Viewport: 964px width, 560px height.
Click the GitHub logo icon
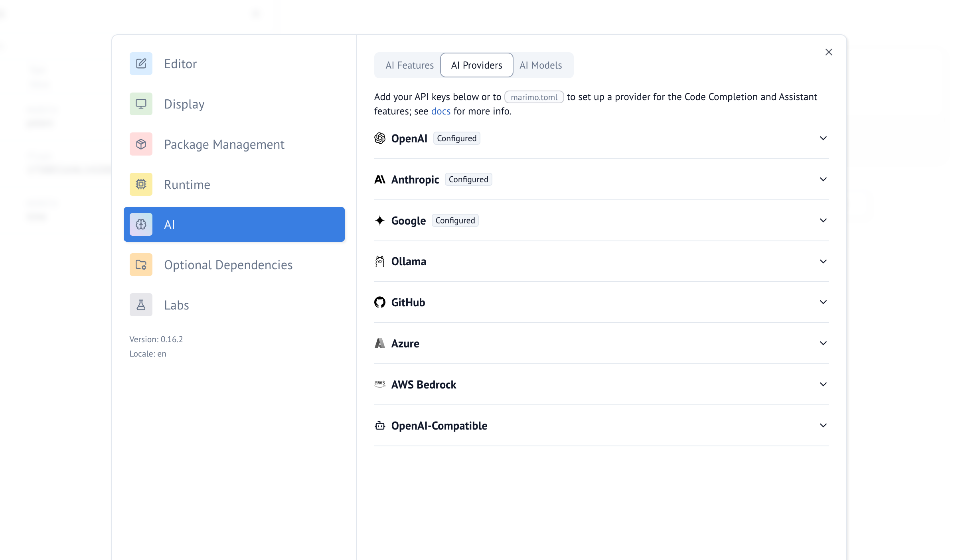tap(380, 302)
